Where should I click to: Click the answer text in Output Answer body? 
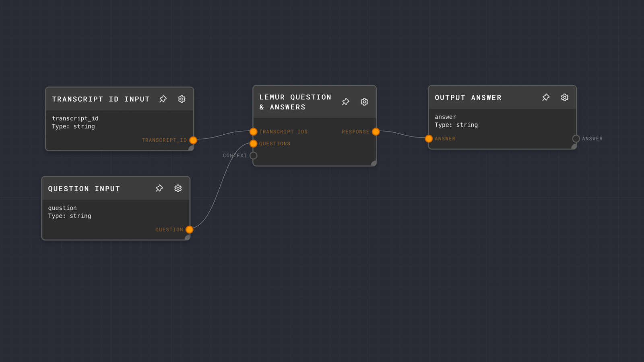click(x=446, y=117)
